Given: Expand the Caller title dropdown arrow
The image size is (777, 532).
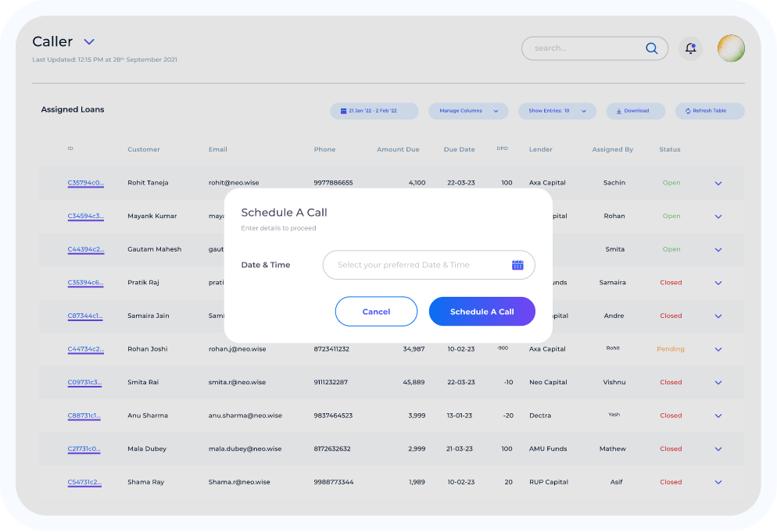Looking at the screenshot, I should (89, 42).
